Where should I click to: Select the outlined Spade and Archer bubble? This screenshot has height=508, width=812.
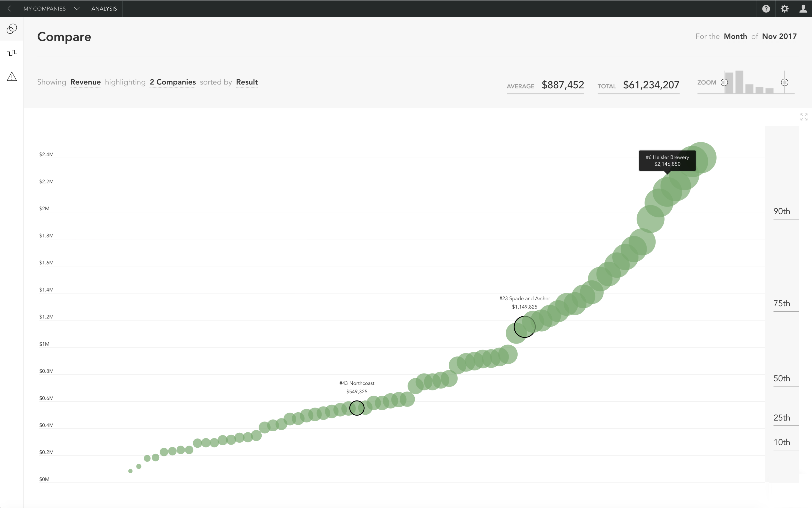(525, 327)
